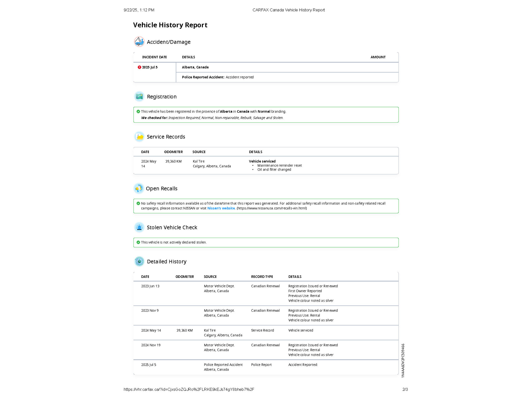Click the Service Records folder icon
Viewport: 532px width, 399px height.
(x=139, y=137)
